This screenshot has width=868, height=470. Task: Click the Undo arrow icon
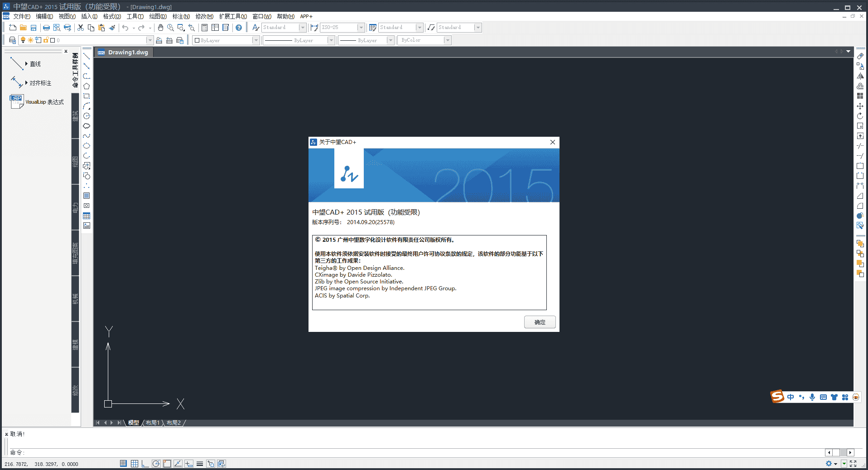[125, 28]
